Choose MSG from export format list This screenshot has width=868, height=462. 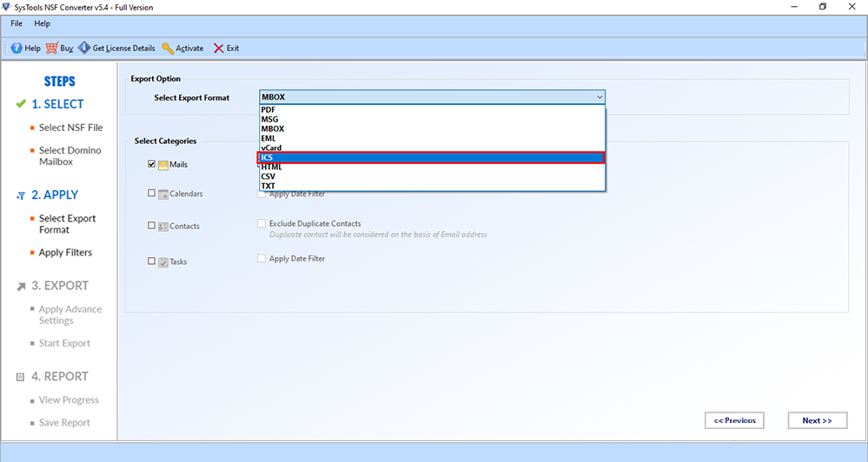(x=432, y=119)
